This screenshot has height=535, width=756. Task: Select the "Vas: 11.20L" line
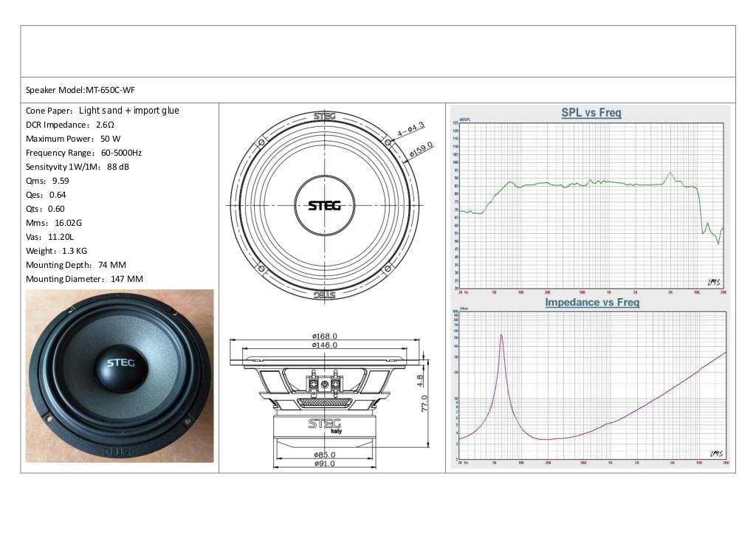pyautogui.click(x=49, y=237)
